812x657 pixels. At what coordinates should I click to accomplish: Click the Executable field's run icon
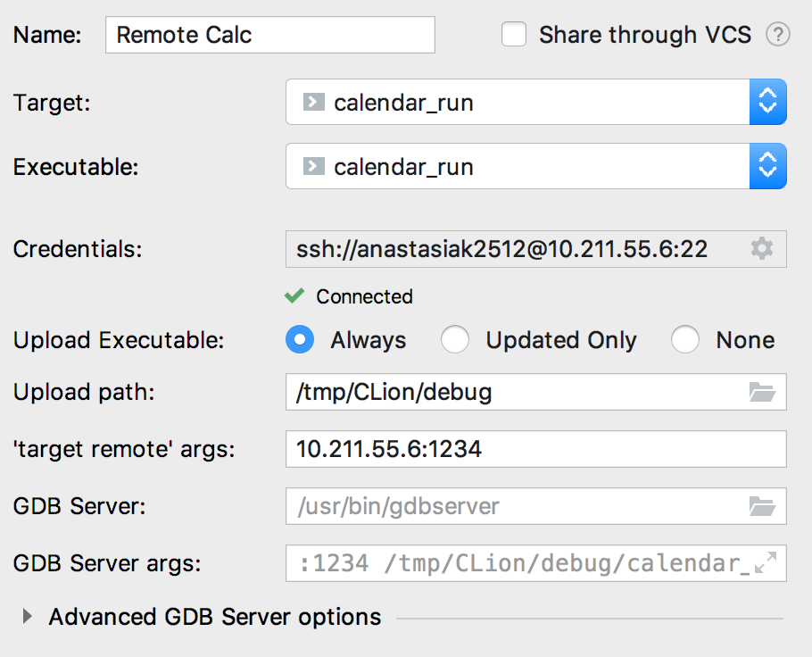(x=312, y=166)
